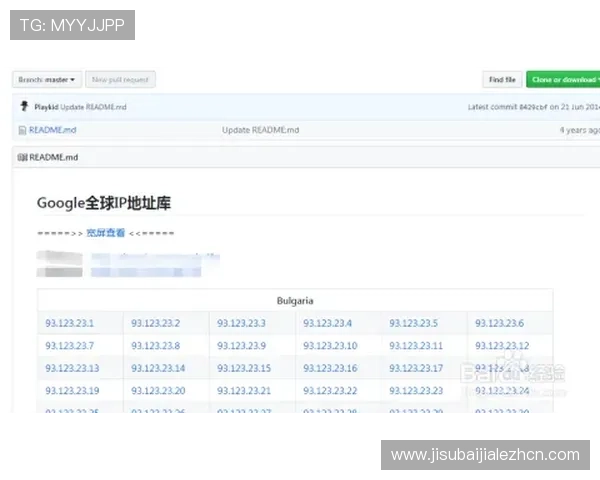The width and height of the screenshot is (600, 480).
Task: Click the book icon in README.md header
Action: pyautogui.click(x=22, y=157)
